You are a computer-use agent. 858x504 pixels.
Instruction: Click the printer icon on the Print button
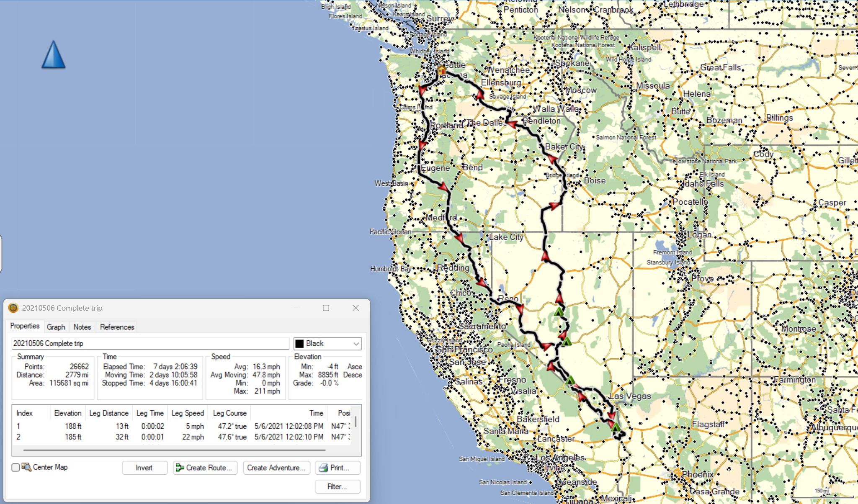[x=323, y=468]
